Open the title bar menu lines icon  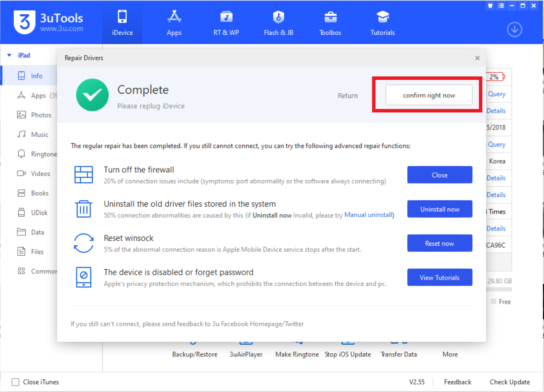click(501, 5)
